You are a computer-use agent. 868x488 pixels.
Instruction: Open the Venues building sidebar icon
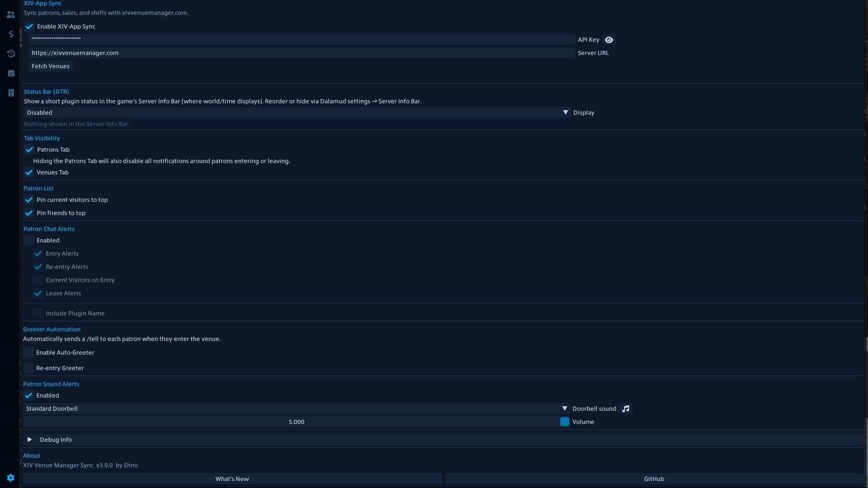click(x=11, y=93)
